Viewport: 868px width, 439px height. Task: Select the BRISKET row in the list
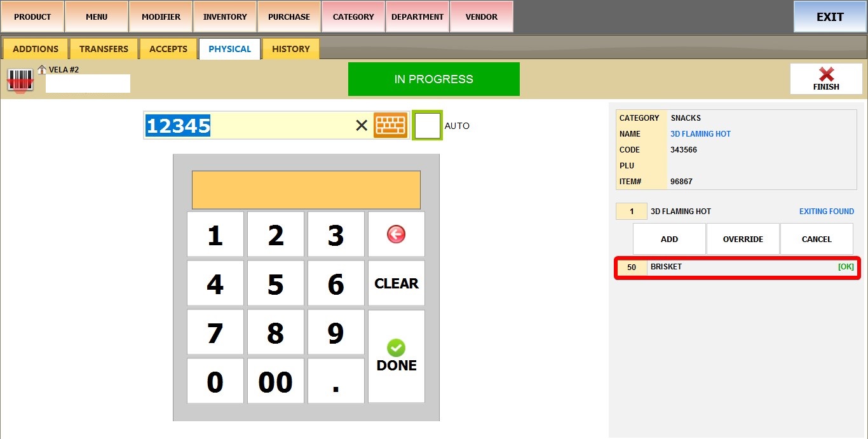[x=737, y=267]
